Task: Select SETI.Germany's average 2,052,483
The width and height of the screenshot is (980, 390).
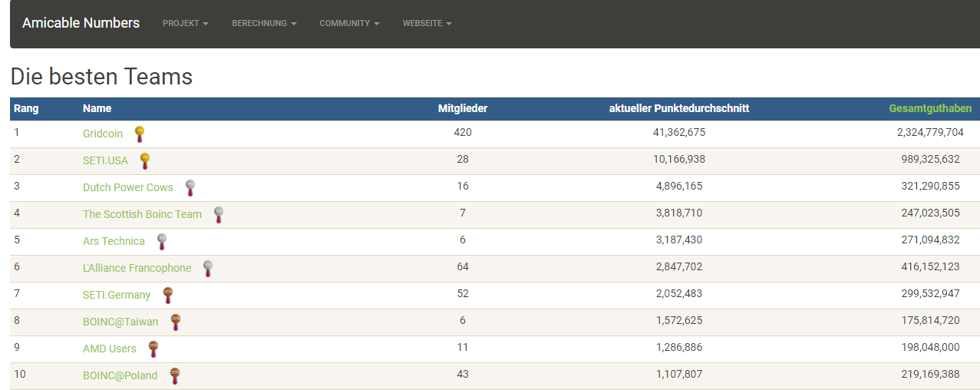Action: click(x=679, y=293)
